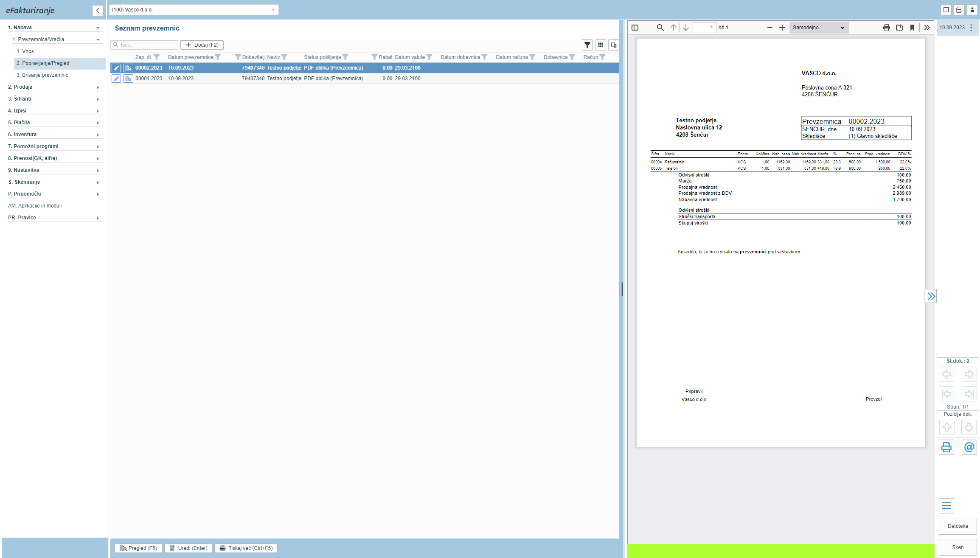Click the edit pencil for receipt 00002.2023
The height and width of the screenshot is (558, 980).
(x=116, y=68)
